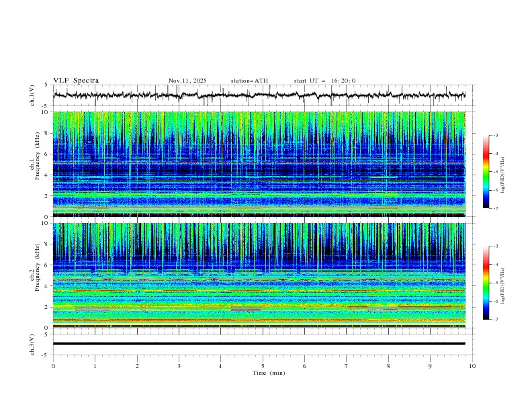Click the ch.3 flat black waveform trace

pos(259,344)
